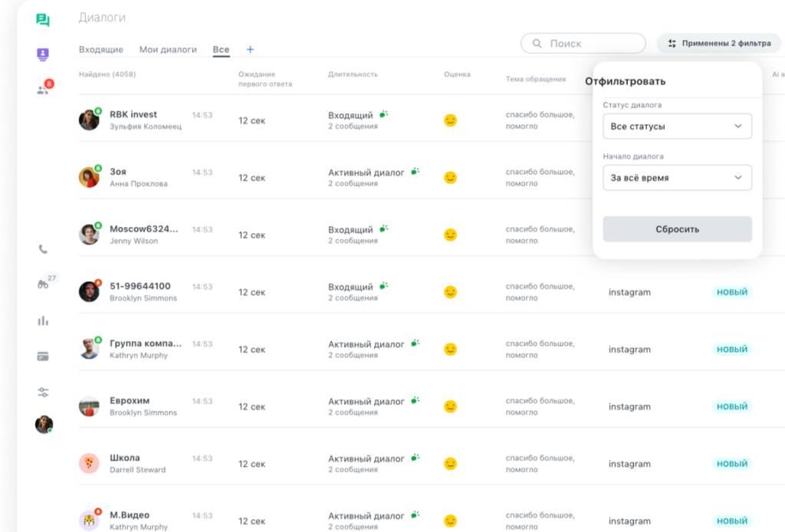Open the Dialogs chat icon in sidebar

43,21
